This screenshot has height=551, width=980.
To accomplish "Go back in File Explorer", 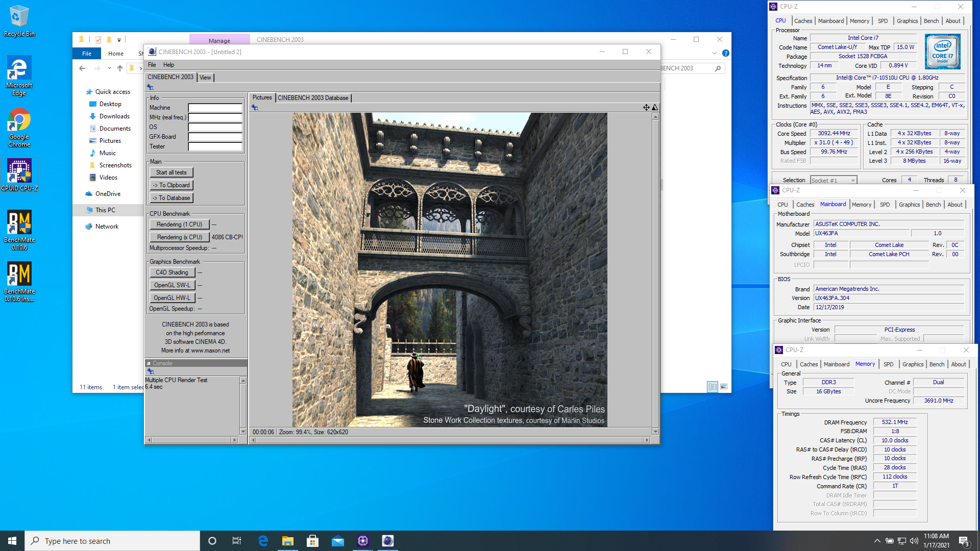I will click(82, 68).
